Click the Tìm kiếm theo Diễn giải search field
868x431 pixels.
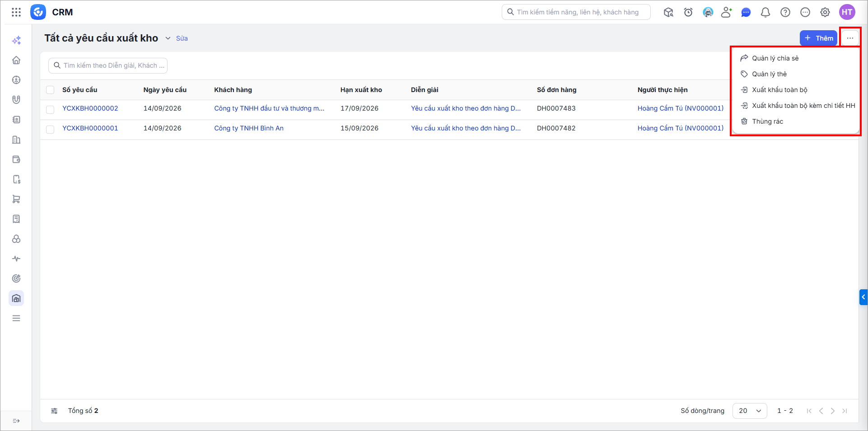coord(108,65)
